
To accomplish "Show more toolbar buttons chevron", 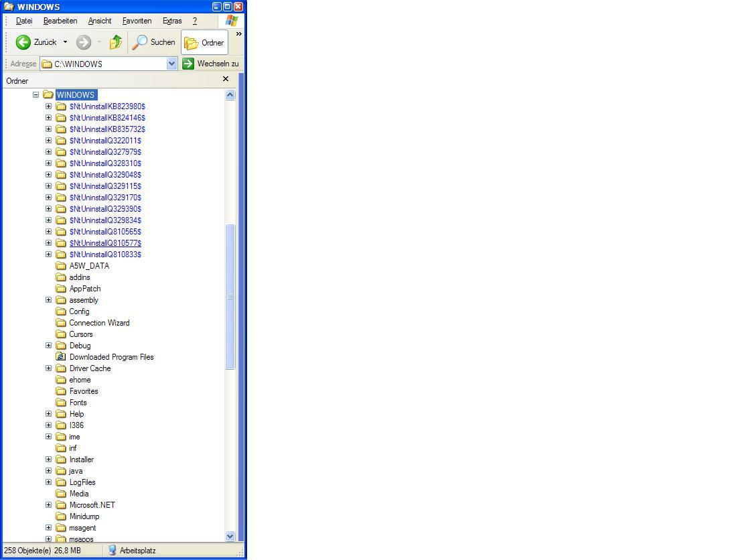I will (239, 34).
